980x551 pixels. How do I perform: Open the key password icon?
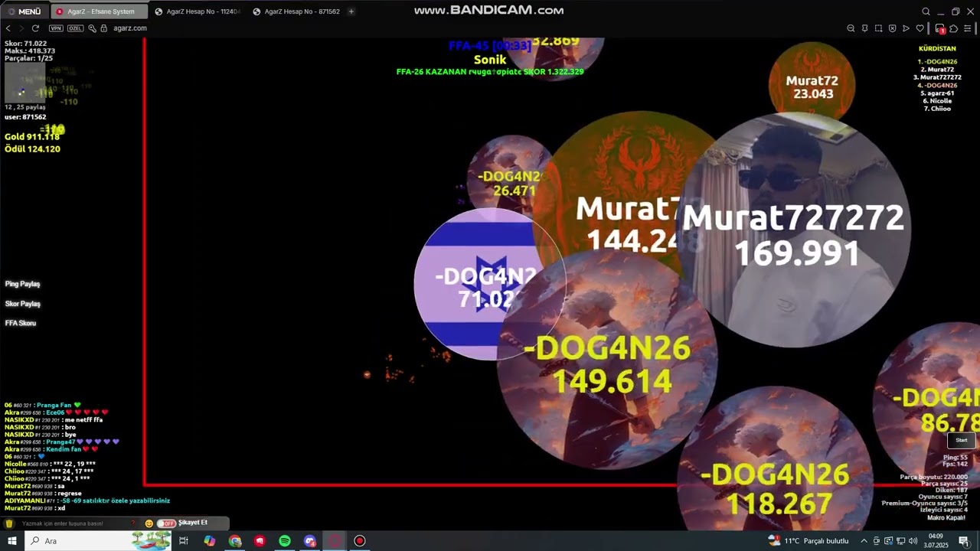92,28
